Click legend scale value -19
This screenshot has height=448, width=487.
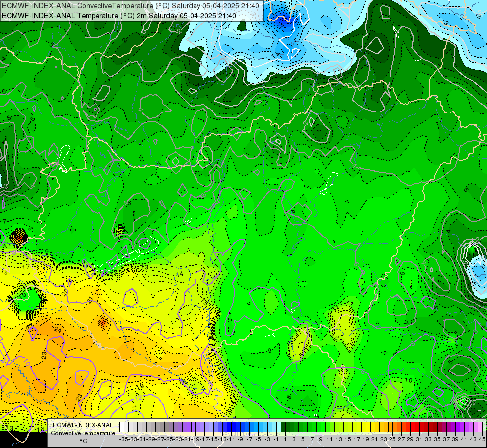click(195, 439)
